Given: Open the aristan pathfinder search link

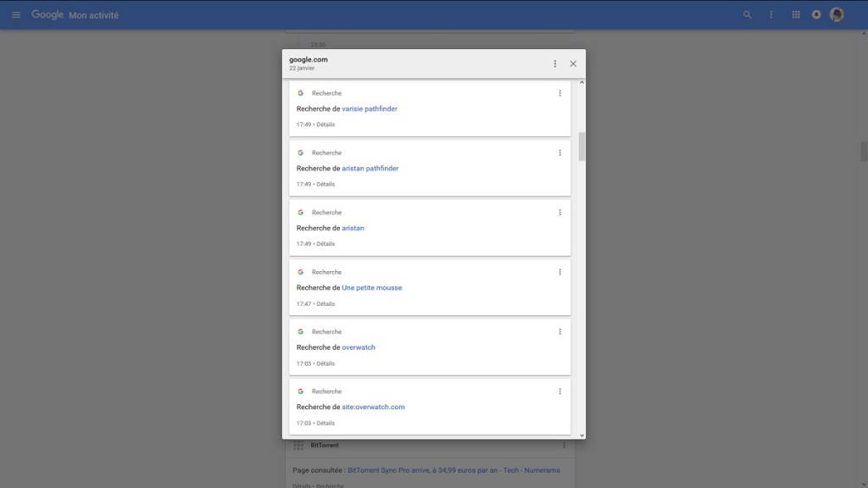Looking at the screenshot, I should (370, 169).
